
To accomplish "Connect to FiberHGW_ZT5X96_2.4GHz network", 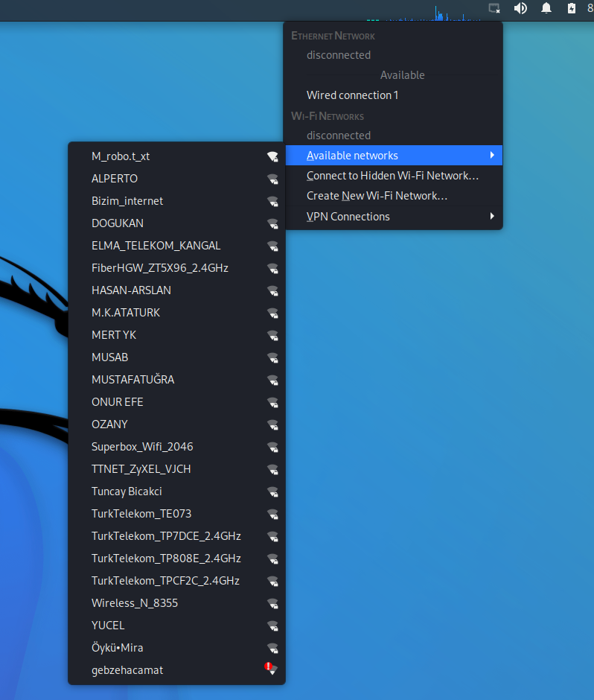I will [176, 268].
